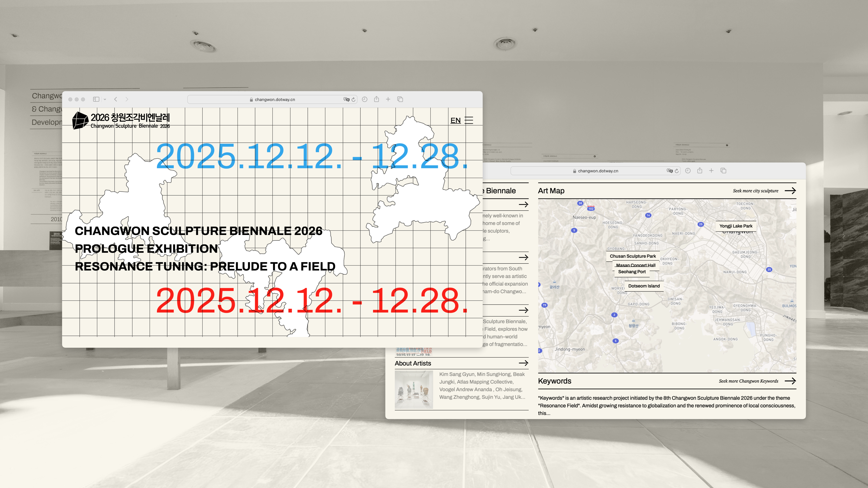Viewport: 868px width, 488px height.
Task: Reload the page in the front browser window
Action: pyautogui.click(x=353, y=99)
